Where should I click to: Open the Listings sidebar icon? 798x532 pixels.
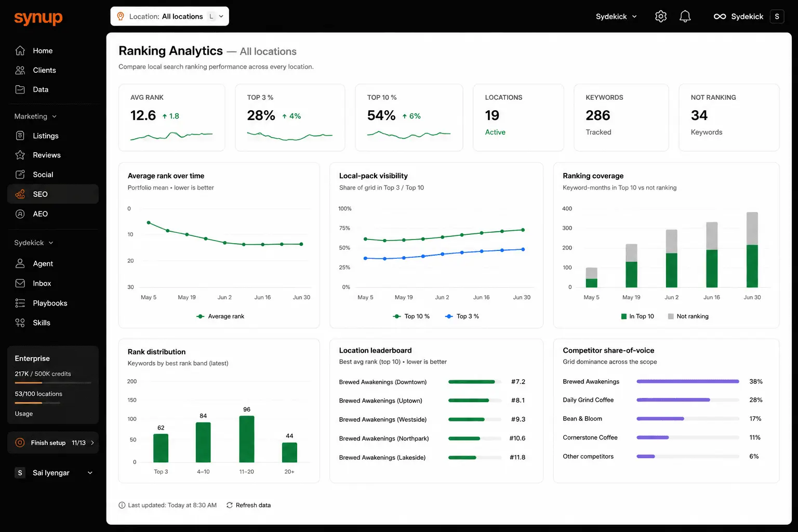coord(20,136)
